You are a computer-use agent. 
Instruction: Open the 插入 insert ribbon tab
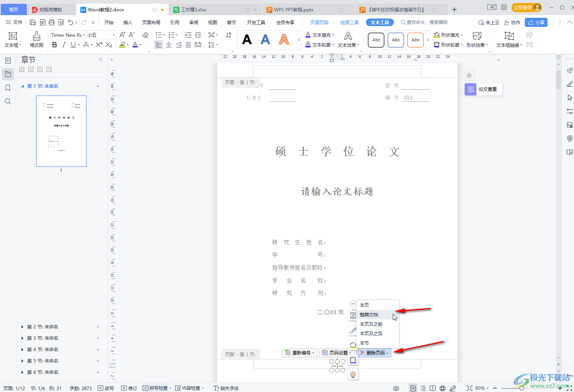coord(128,23)
